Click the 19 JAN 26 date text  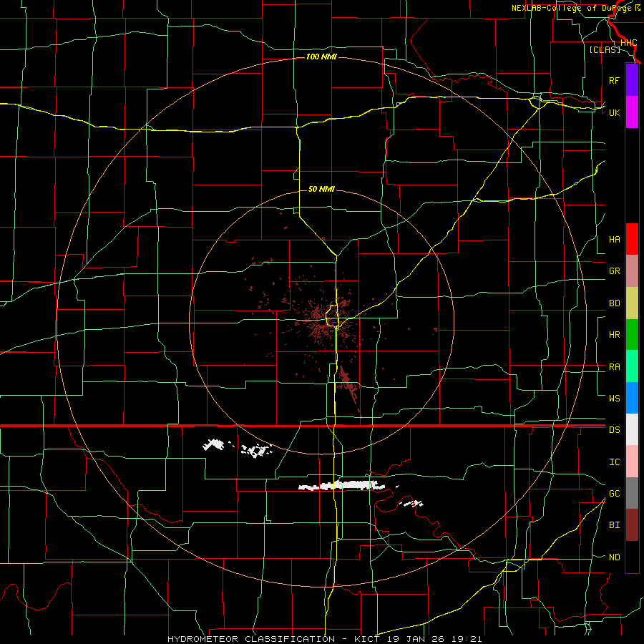click(416, 639)
